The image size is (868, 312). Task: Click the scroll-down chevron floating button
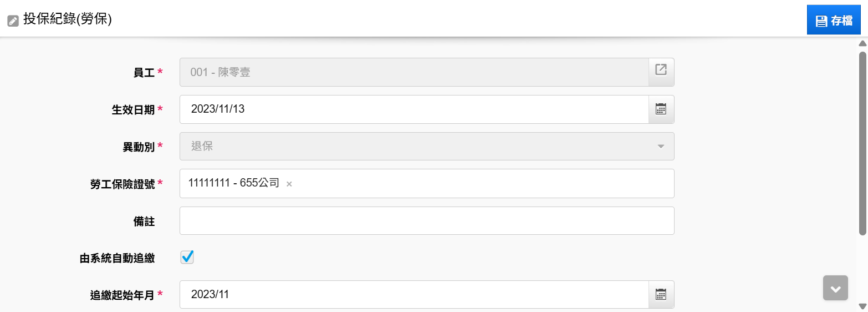pyautogui.click(x=835, y=288)
